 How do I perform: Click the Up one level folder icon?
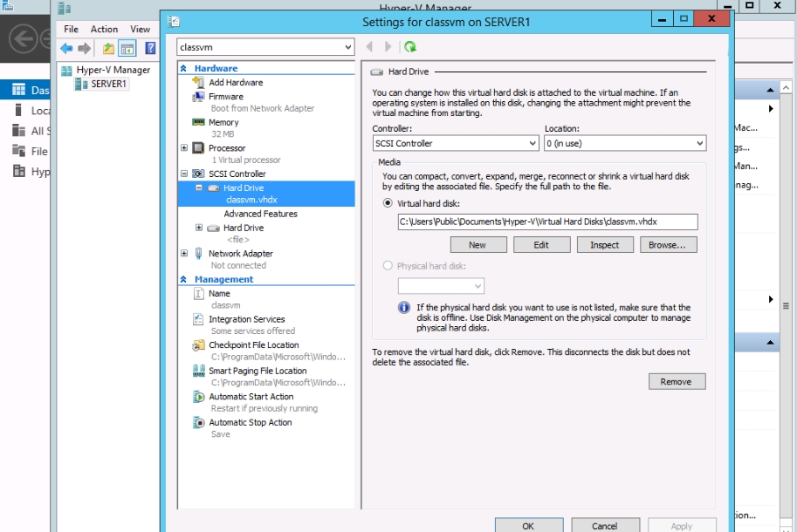pos(108,49)
